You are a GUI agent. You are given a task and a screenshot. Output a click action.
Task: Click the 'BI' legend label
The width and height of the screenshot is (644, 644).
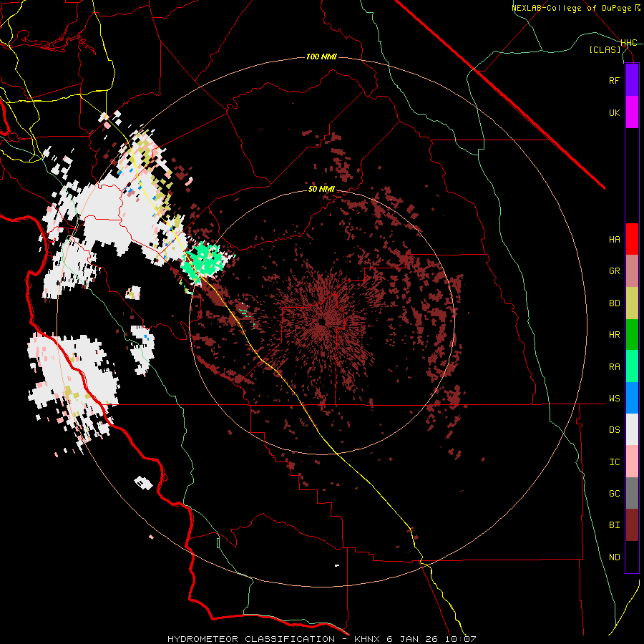pos(614,525)
